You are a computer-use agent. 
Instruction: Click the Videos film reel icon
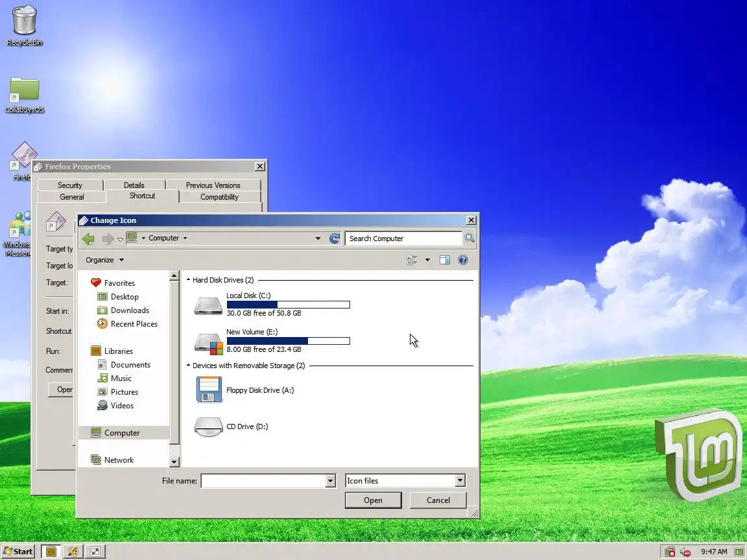tap(102, 405)
